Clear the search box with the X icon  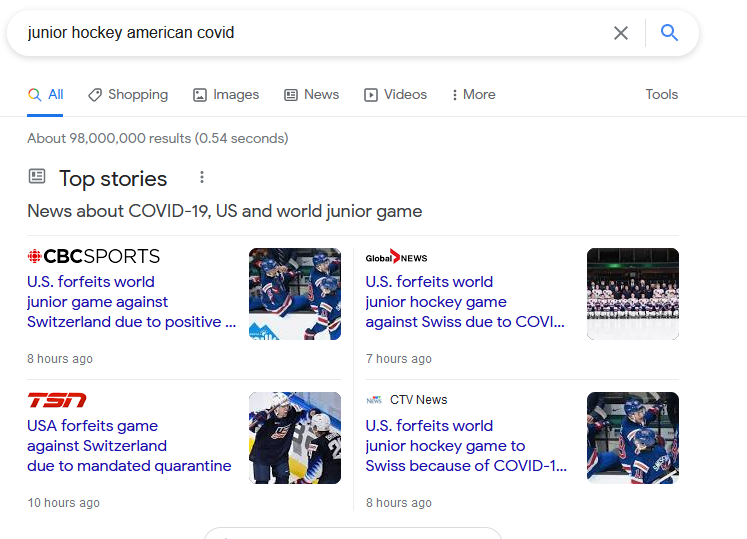[621, 33]
